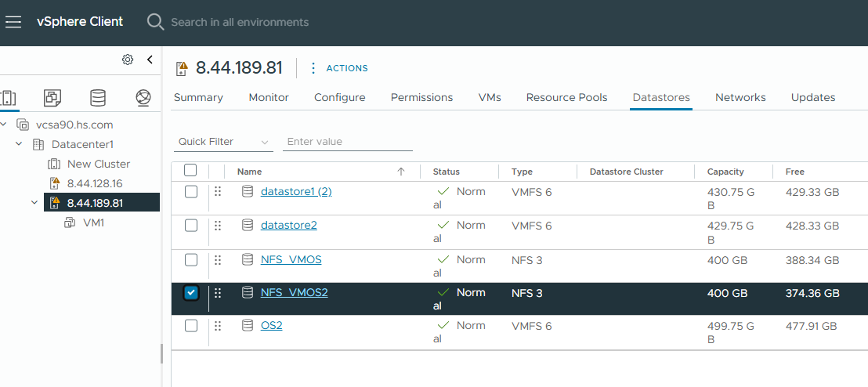Image resolution: width=868 pixels, height=387 pixels.
Task: Click the search magnifier icon
Action: (x=156, y=22)
